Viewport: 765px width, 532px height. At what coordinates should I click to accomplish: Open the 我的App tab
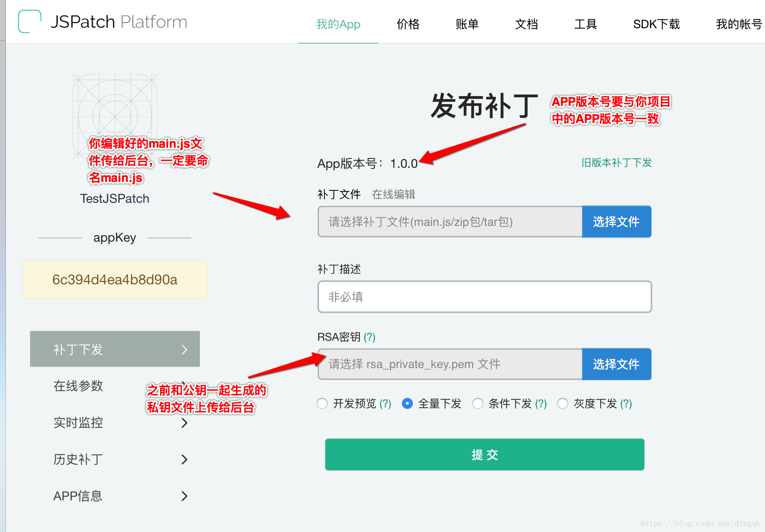click(338, 24)
